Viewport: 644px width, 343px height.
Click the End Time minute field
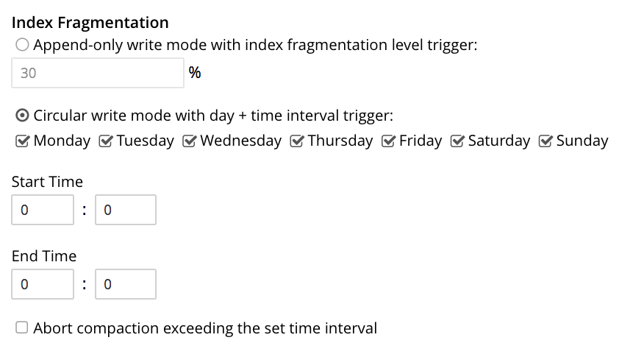pyautogui.click(x=125, y=284)
